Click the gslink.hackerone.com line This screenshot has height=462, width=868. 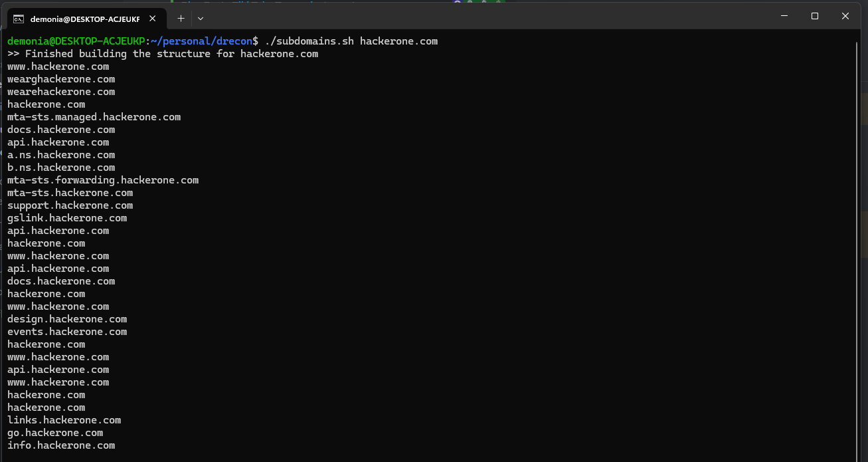click(67, 218)
